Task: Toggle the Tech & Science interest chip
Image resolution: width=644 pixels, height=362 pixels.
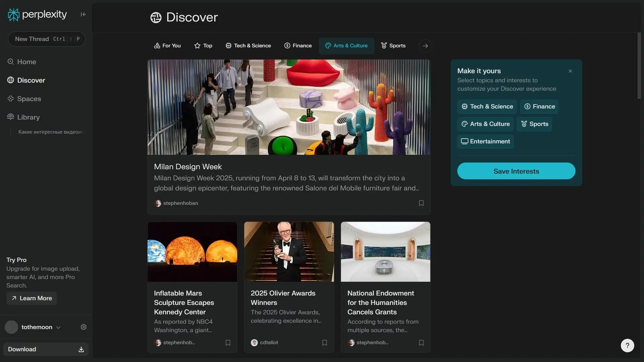Action: (487, 106)
